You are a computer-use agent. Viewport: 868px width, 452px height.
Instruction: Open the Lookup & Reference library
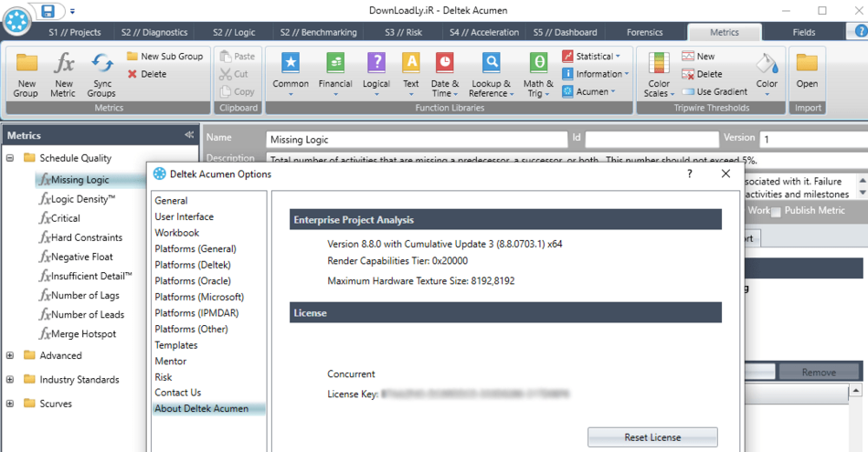491,74
